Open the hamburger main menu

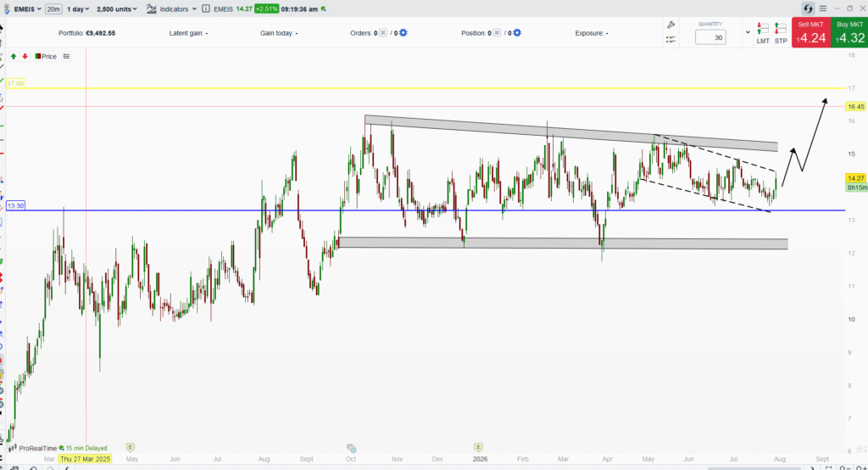823,8
